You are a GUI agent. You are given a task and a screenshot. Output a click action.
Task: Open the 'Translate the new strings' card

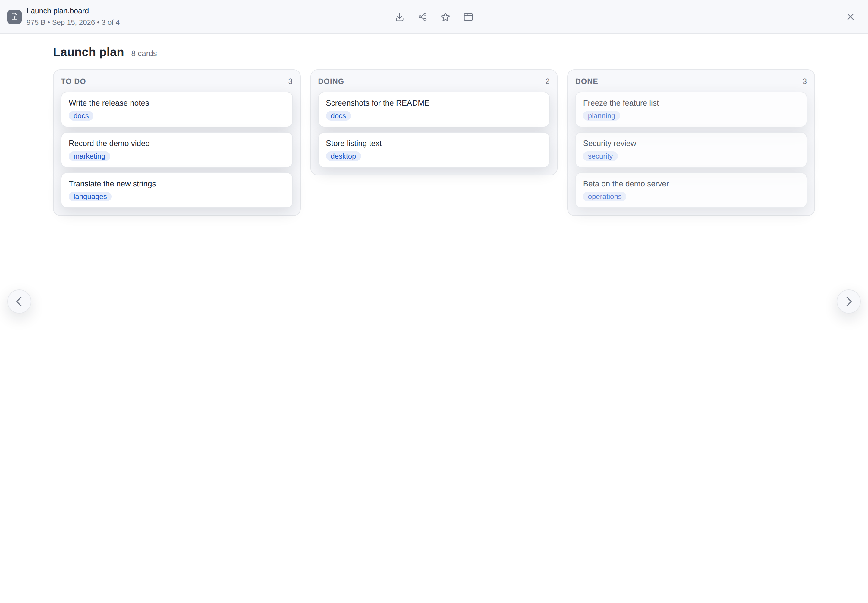[x=177, y=190]
